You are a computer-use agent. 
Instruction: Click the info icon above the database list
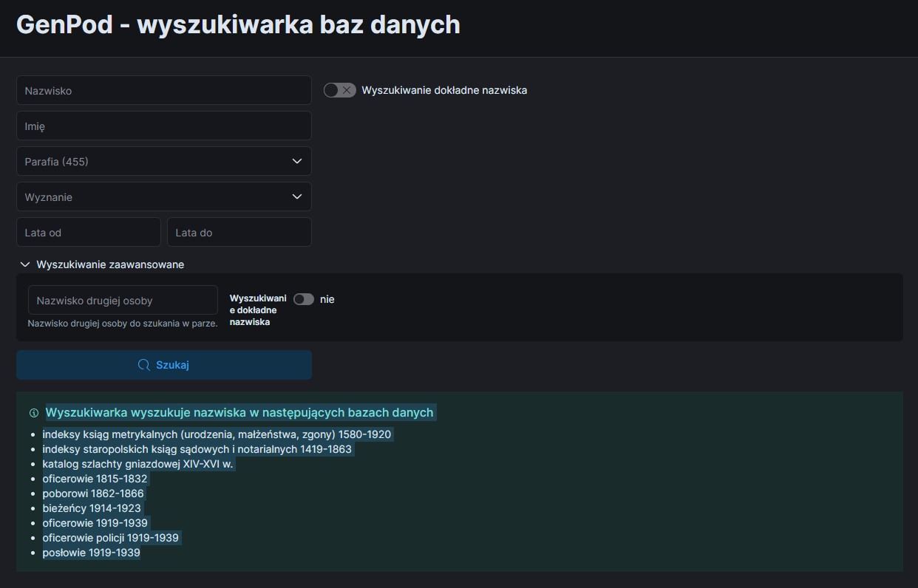point(34,413)
